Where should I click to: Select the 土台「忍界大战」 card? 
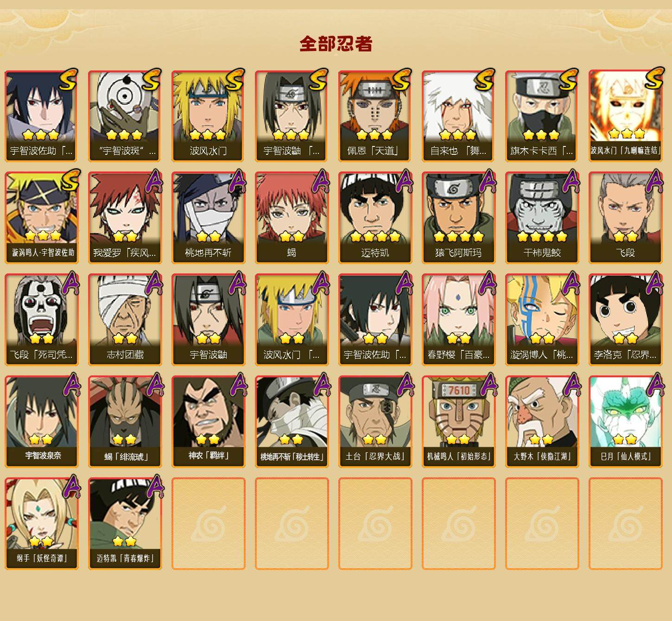375,422
